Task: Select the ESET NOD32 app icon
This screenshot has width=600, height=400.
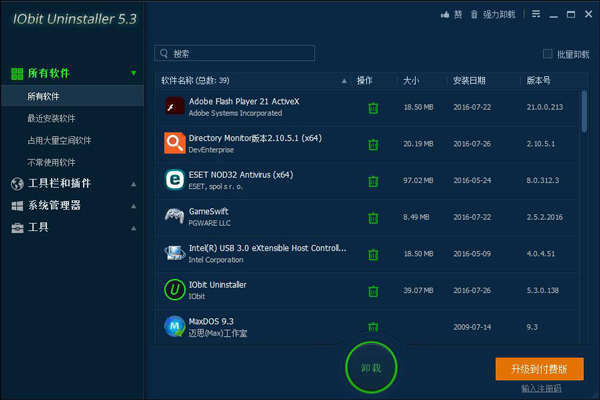Action: click(174, 180)
